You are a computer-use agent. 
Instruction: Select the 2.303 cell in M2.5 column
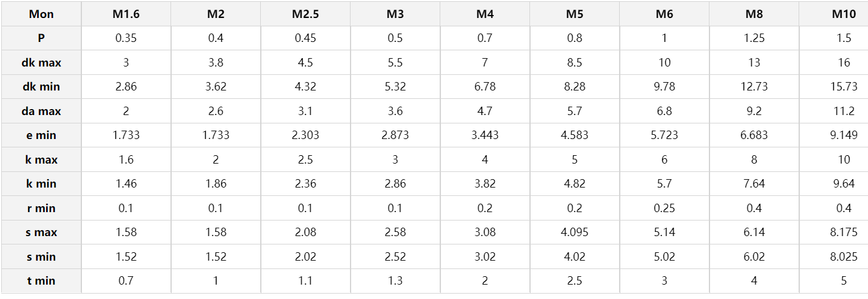coord(305,135)
